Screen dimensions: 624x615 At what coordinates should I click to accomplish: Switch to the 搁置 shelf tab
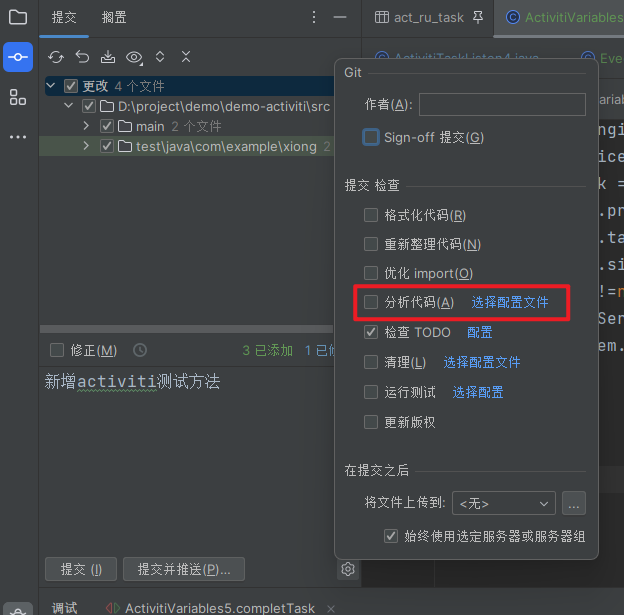coord(114,17)
